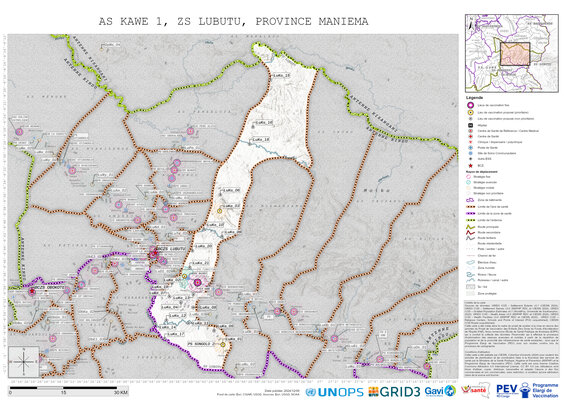The width and height of the screenshot is (566, 400).
Task: Click the Gavi logo
Action: coord(440,391)
